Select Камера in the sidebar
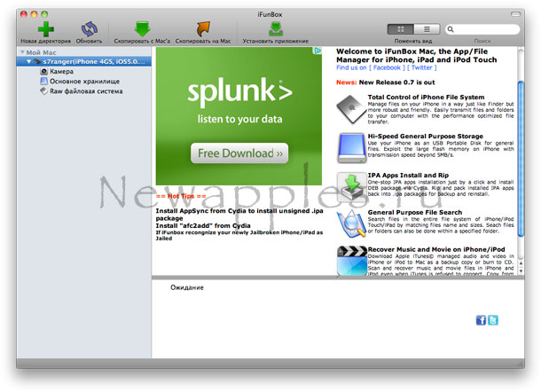Viewport: 541px width, 392px height. (x=61, y=71)
